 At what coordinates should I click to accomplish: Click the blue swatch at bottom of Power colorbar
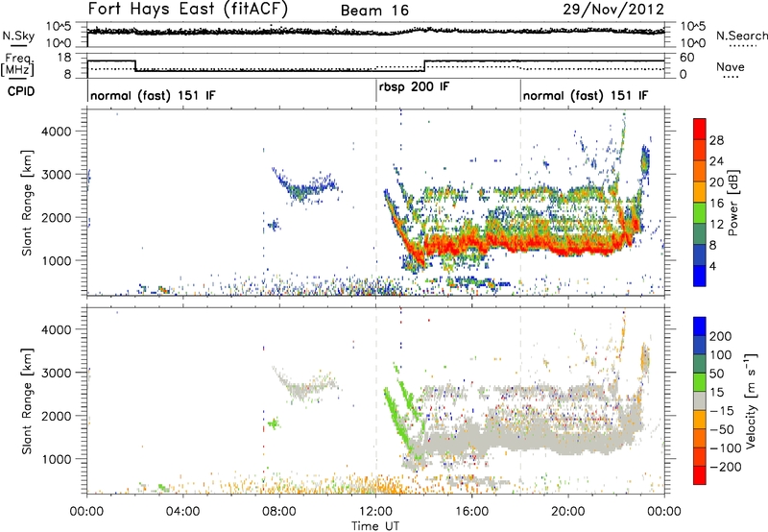pyautogui.click(x=700, y=276)
